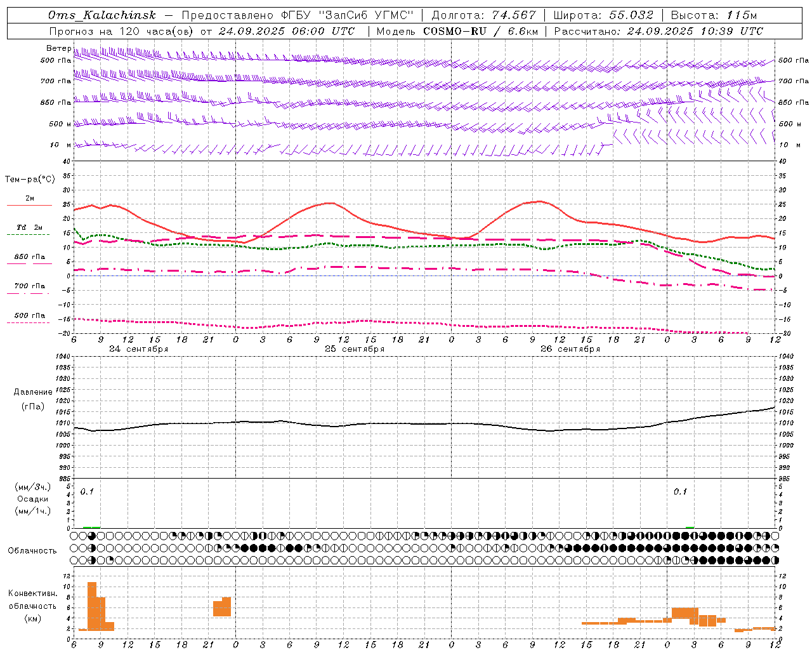Click the computed time "Рассчитано: 24.09.2025 10:39 UTC"
This screenshot has width=812, height=650.
coord(658,31)
